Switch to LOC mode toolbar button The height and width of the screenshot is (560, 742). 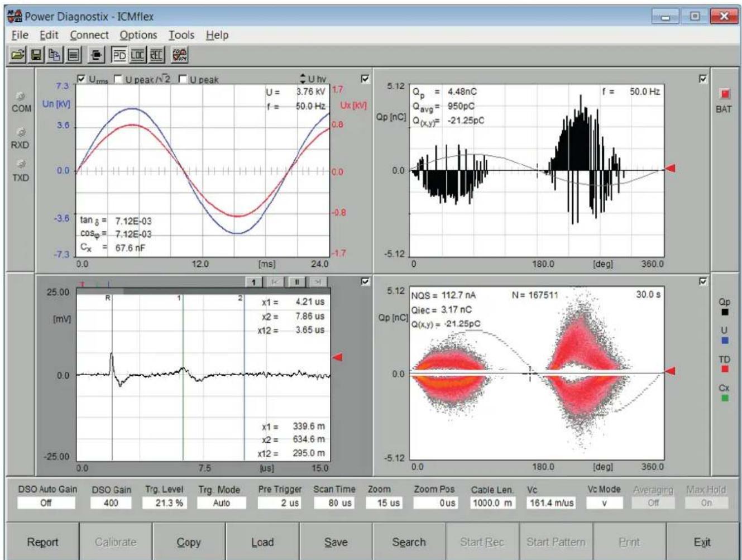(137, 55)
